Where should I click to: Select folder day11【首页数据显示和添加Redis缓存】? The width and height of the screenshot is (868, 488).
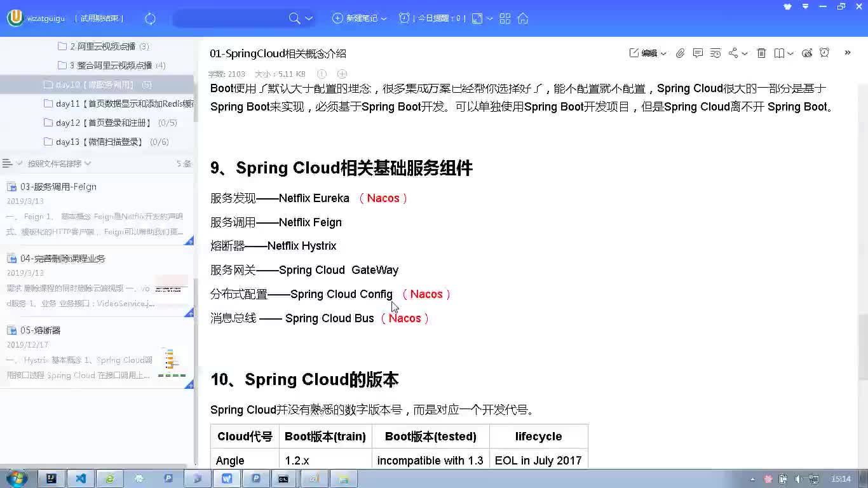(x=119, y=104)
